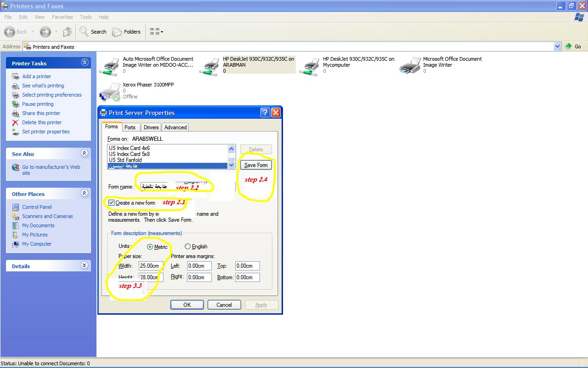Screen dimensions: 588x368
Task: Click the Up folder toolbar icon
Action: [68, 32]
